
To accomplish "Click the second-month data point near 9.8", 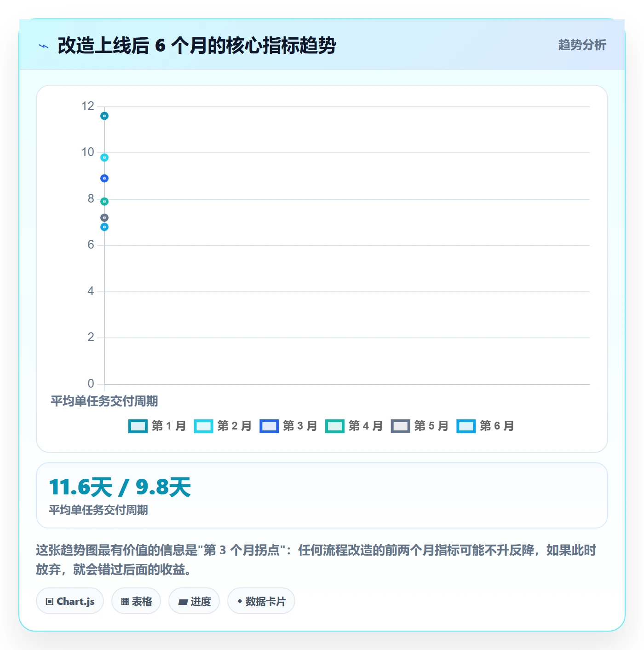I will pos(104,157).
